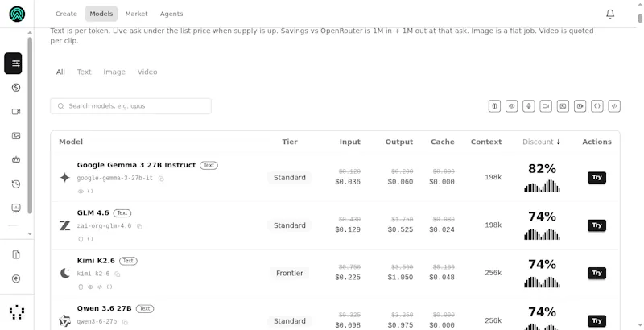
Task: Click the page scrollbar thumb at right edge
Action: tap(640, 18)
